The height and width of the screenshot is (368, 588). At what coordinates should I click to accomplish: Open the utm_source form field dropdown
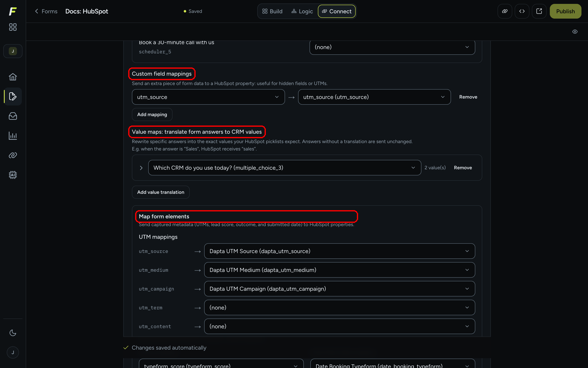208,97
